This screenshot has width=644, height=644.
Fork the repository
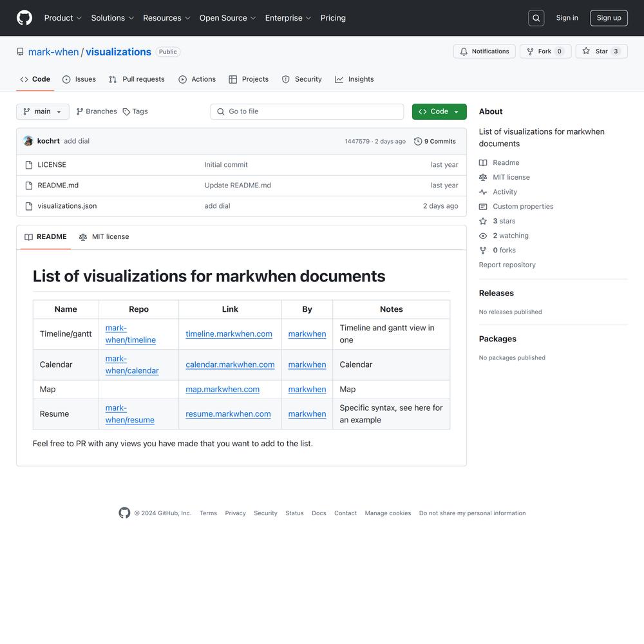point(545,52)
